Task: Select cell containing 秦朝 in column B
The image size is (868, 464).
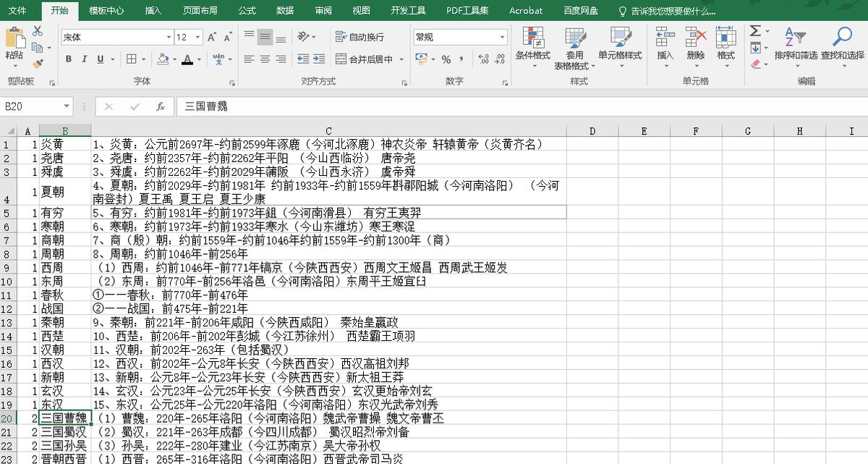Action: pos(65,321)
